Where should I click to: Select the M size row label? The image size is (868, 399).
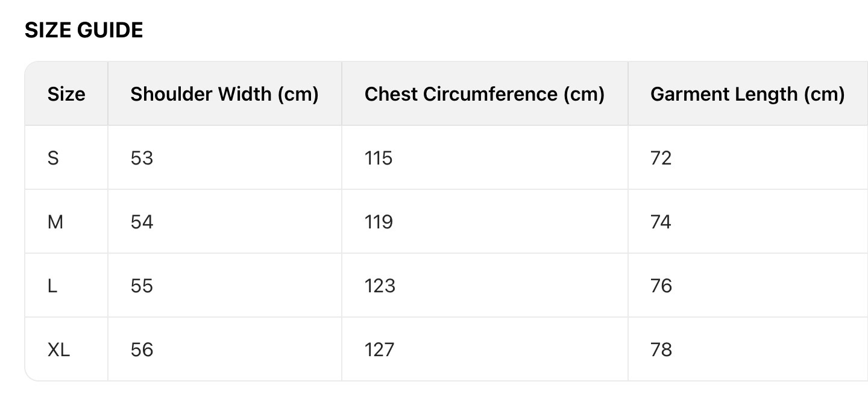click(55, 222)
